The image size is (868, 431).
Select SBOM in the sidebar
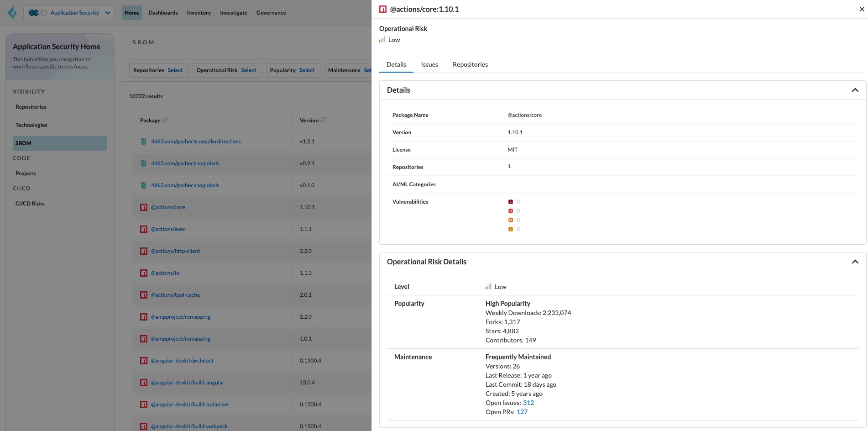click(60, 143)
